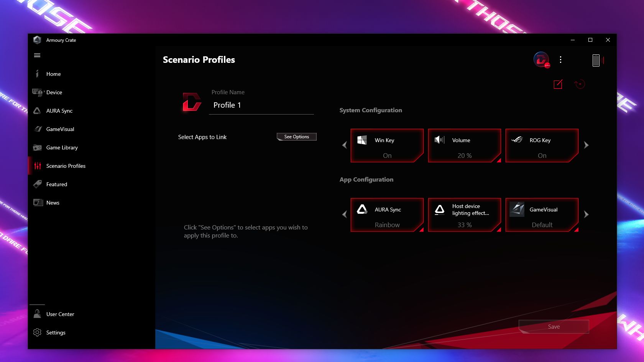Image resolution: width=644 pixels, height=362 pixels.
Task: Open the three-dot more options menu
Action: pos(560,60)
